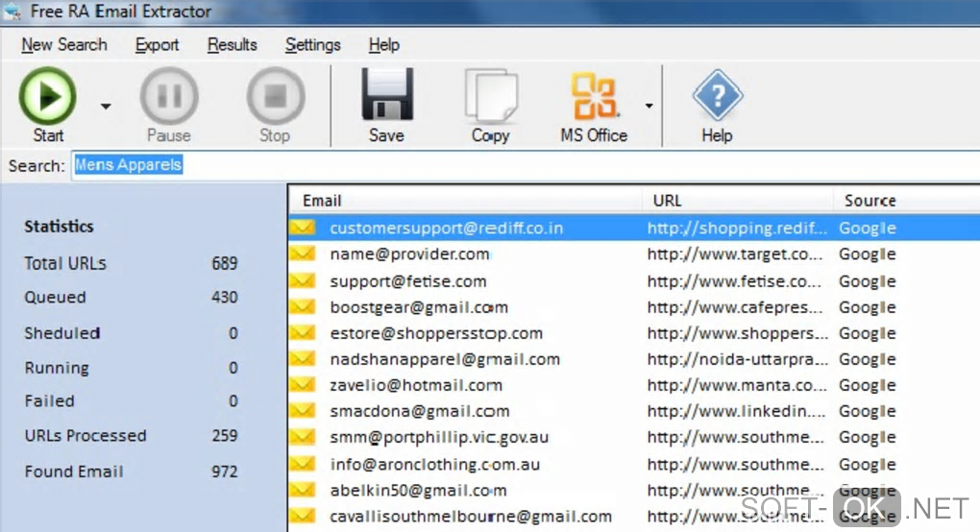The width and height of the screenshot is (980, 532).
Task: Click the Sheduled statistics label
Action: [61, 333]
